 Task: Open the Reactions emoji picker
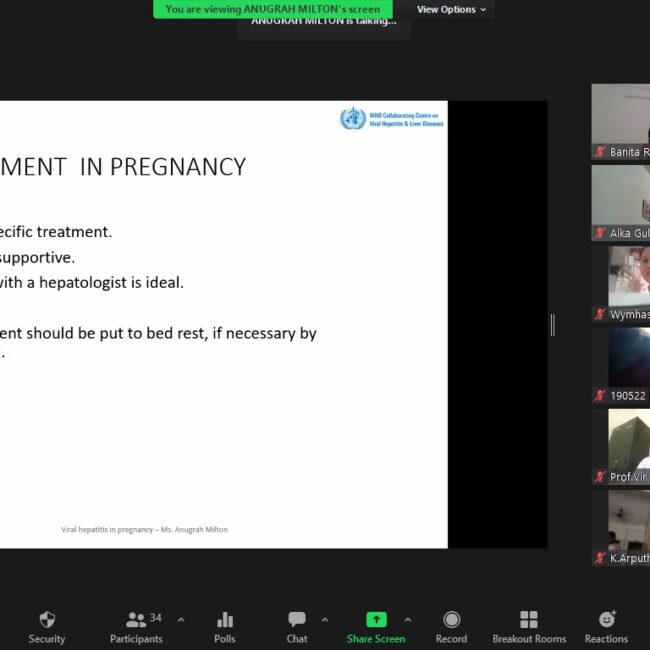[x=606, y=626]
